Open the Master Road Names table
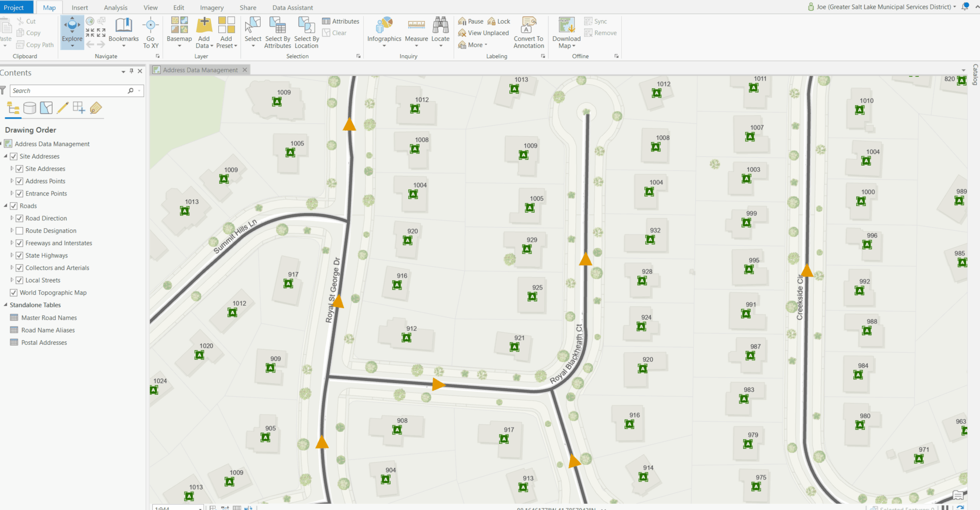The width and height of the screenshot is (980, 510). click(x=49, y=317)
